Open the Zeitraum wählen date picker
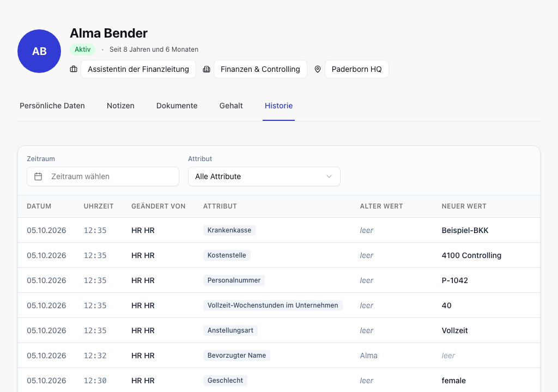Screen dimensions: 558x392 pyautogui.click(x=103, y=176)
